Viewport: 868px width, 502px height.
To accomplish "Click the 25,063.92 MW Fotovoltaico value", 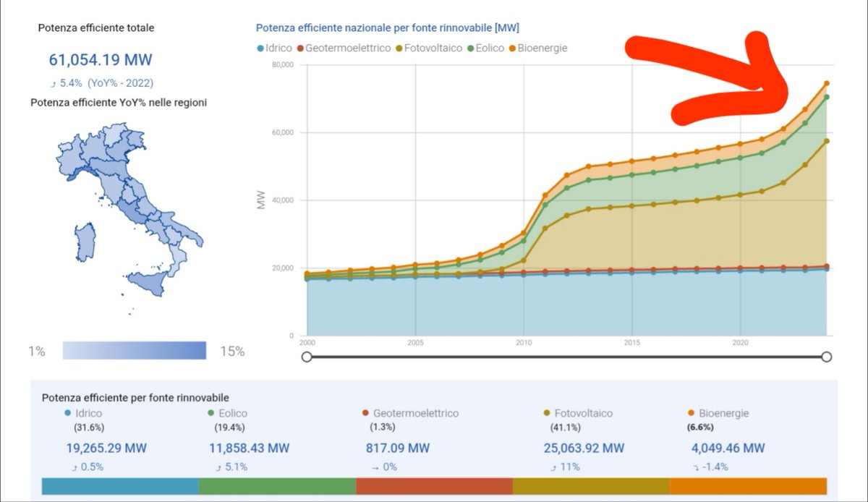I will pos(585,448).
